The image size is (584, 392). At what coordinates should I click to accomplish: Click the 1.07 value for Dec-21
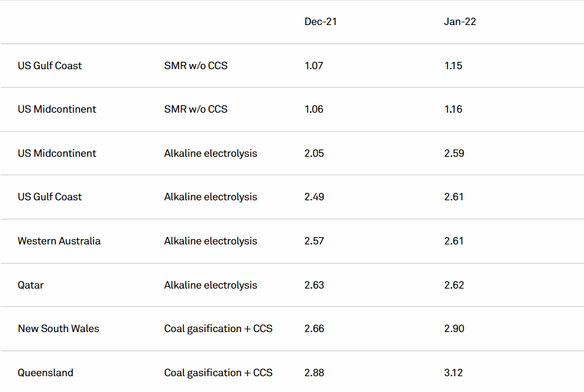point(314,66)
